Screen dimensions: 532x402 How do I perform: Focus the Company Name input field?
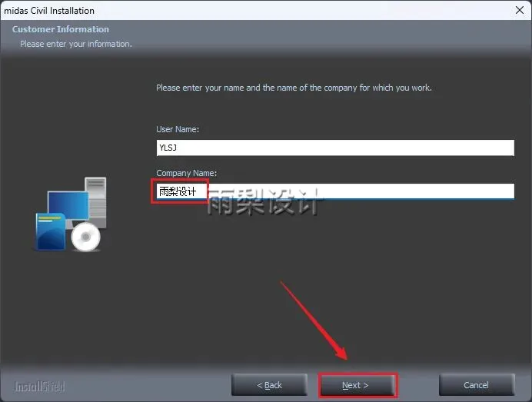(x=335, y=191)
